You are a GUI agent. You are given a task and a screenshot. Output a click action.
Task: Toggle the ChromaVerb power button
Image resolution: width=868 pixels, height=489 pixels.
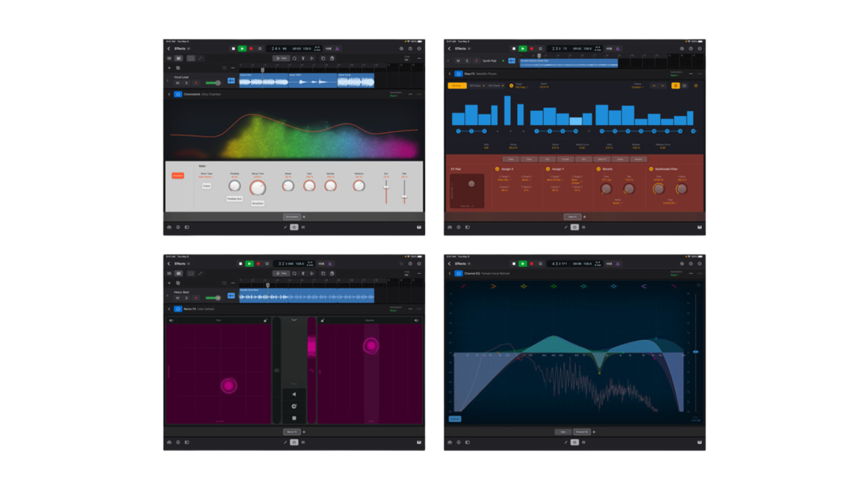[178, 94]
